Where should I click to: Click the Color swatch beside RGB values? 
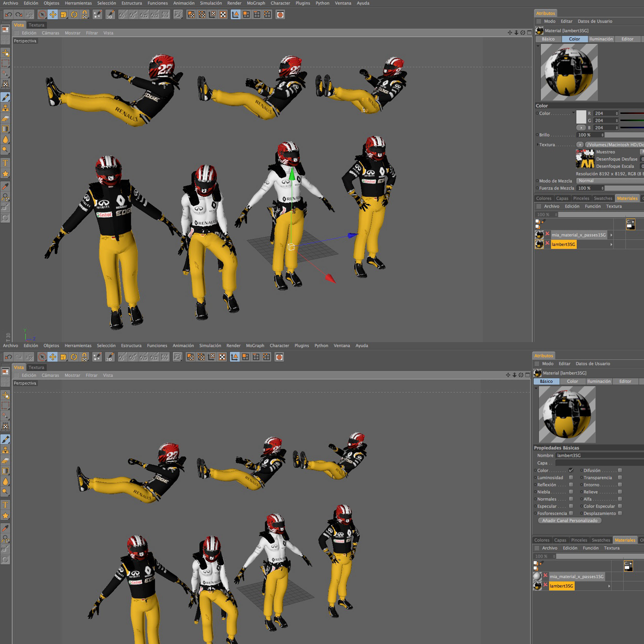[x=581, y=117]
